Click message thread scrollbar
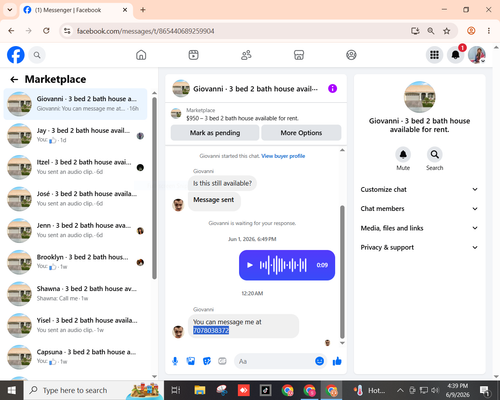Screen dimensions: 500x400 click(x=342, y=272)
